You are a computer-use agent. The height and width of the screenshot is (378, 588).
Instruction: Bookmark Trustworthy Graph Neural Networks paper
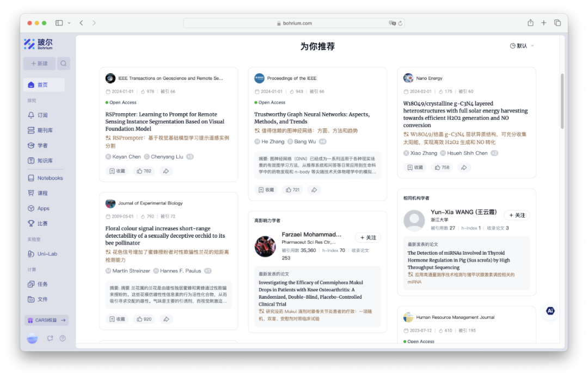[266, 190]
